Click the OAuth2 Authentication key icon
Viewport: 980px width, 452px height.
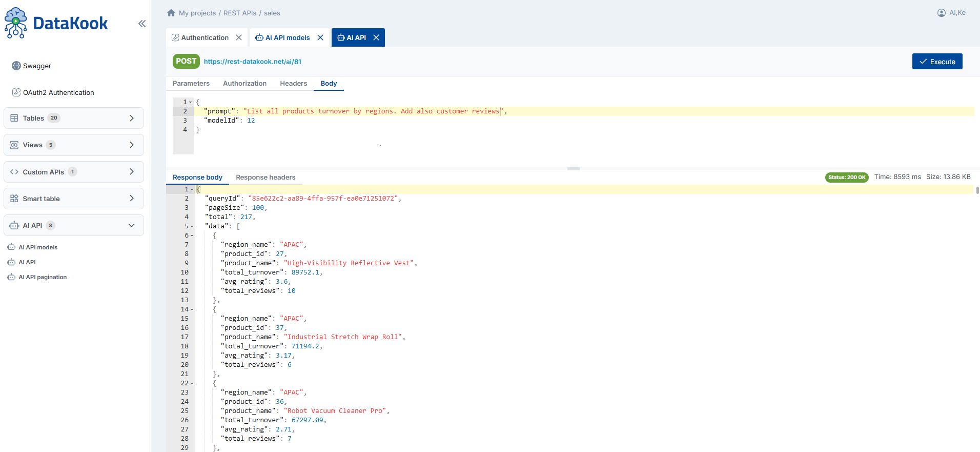pyautogui.click(x=16, y=92)
